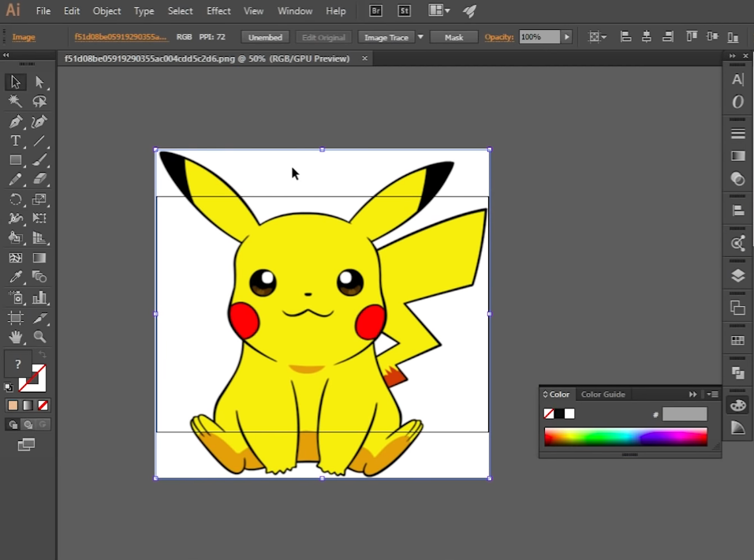Align selection to horizontal left
This screenshot has width=754, height=560.
point(625,36)
